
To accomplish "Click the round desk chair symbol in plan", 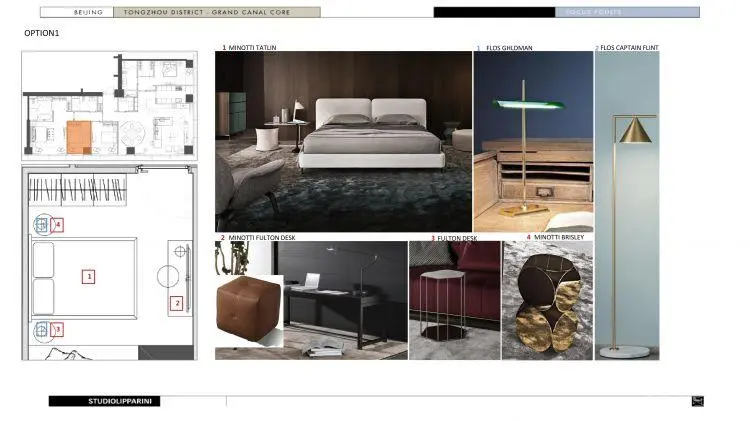I will click(166, 276).
